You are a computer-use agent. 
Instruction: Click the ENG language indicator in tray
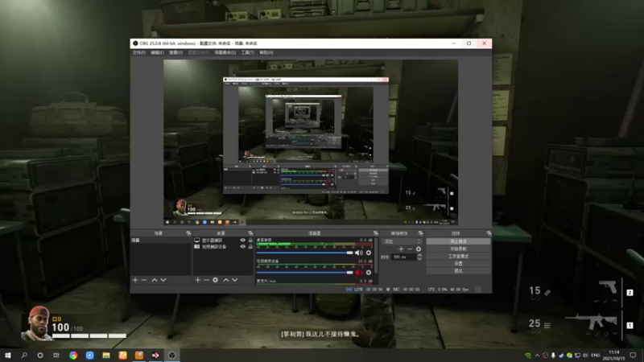click(595, 355)
